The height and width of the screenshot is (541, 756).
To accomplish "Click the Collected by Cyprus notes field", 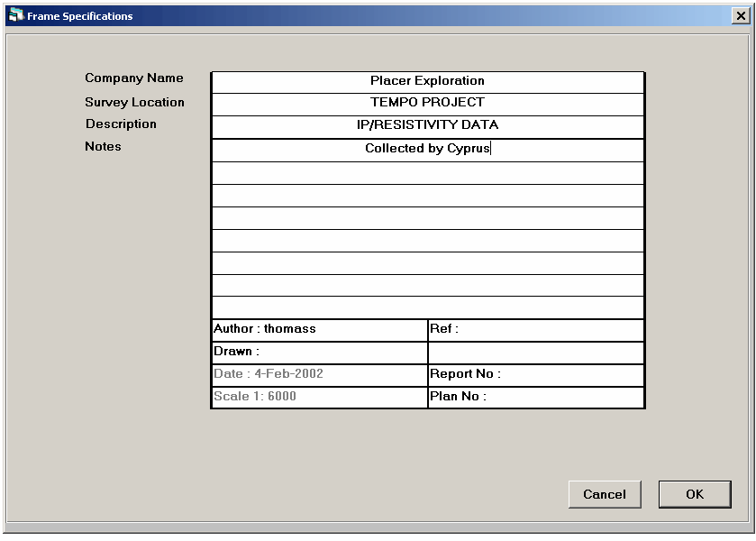I will (x=428, y=150).
